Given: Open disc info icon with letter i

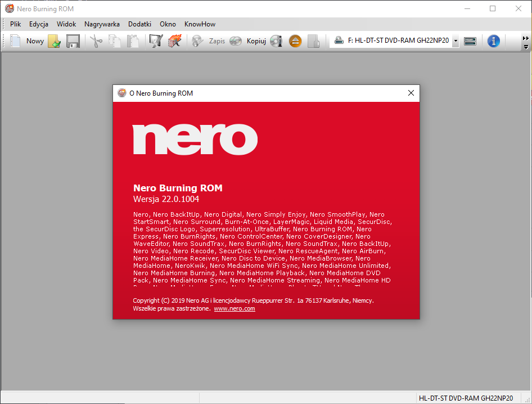Looking at the screenshot, I should point(277,41).
